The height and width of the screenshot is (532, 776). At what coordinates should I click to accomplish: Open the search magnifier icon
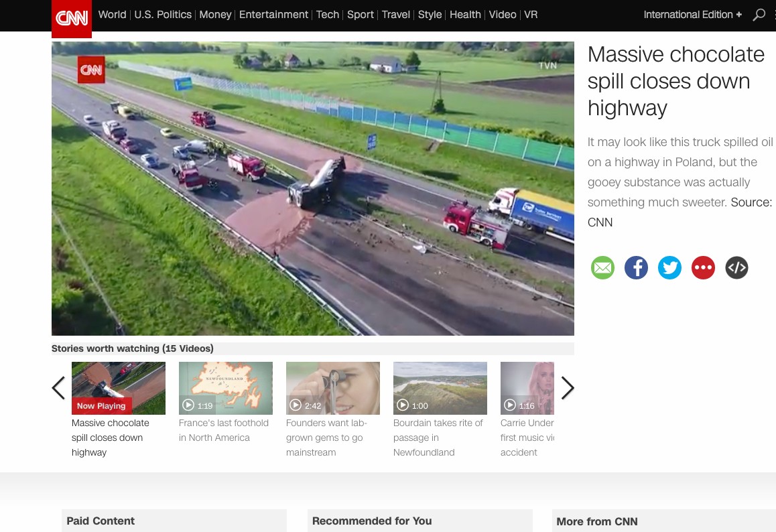pos(759,15)
